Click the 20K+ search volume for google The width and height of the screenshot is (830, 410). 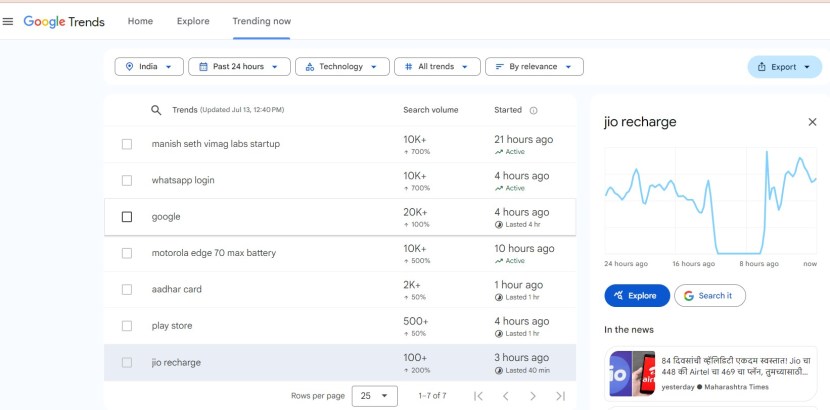tap(415, 212)
